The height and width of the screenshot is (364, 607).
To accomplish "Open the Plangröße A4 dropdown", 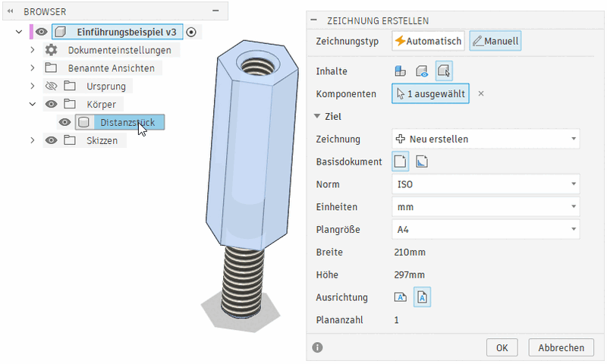I will pos(486,229).
